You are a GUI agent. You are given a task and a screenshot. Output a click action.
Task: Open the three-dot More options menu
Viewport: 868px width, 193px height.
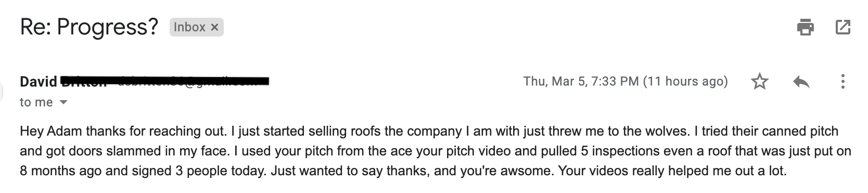coord(843,81)
